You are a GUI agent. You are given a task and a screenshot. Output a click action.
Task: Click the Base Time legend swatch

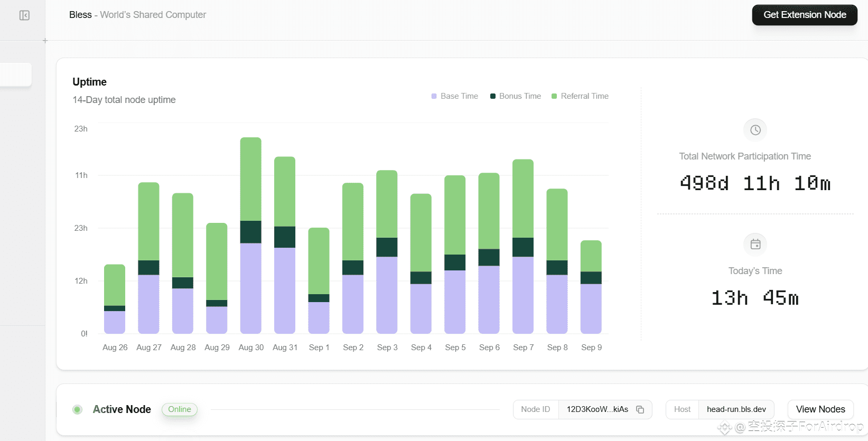point(434,96)
